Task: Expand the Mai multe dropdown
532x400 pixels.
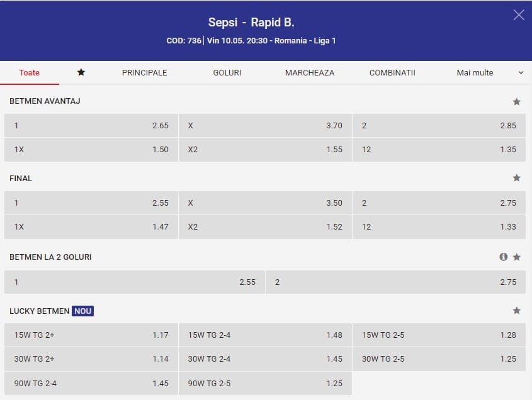Action: 490,73
